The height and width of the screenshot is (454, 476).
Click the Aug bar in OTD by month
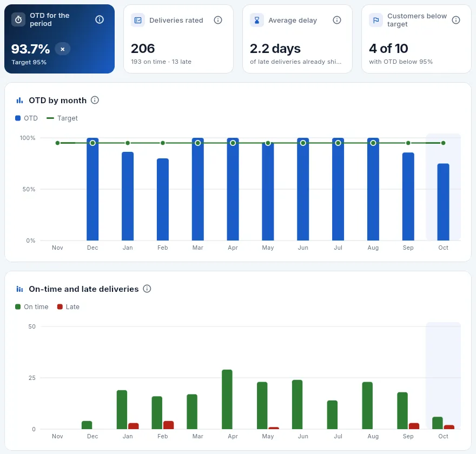coord(373,189)
